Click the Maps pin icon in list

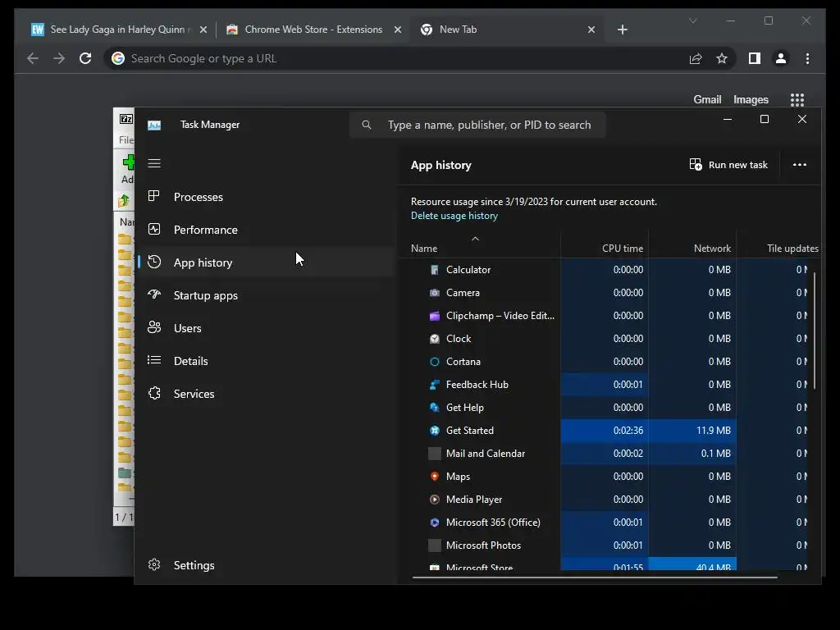click(435, 477)
